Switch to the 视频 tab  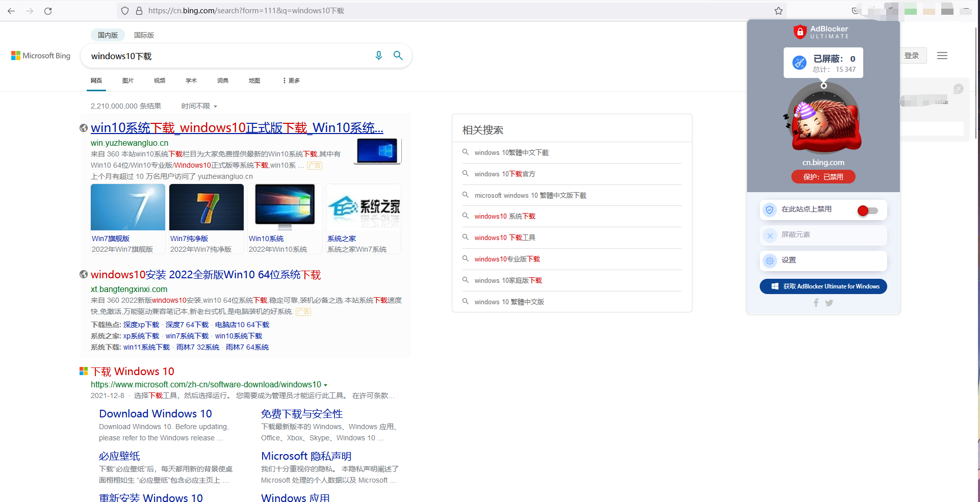(160, 81)
